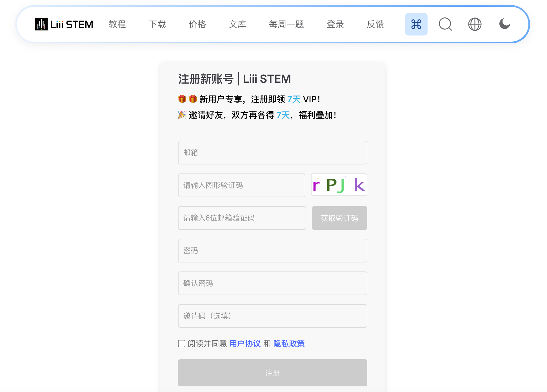
Task: Toggle dark mode with moon icon
Action: 504,24
